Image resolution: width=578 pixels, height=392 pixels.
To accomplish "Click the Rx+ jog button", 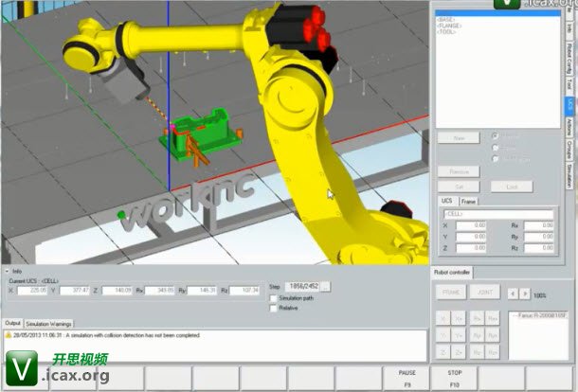I will click(x=493, y=318).
